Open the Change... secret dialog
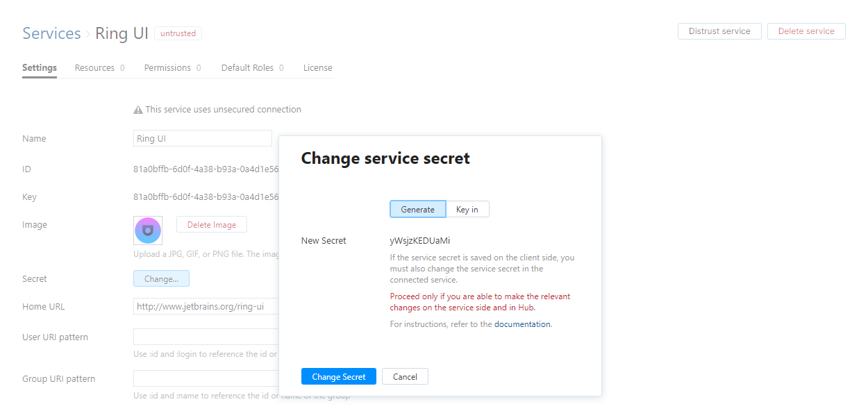Screen dimensions: 868x411 (161, 278)
